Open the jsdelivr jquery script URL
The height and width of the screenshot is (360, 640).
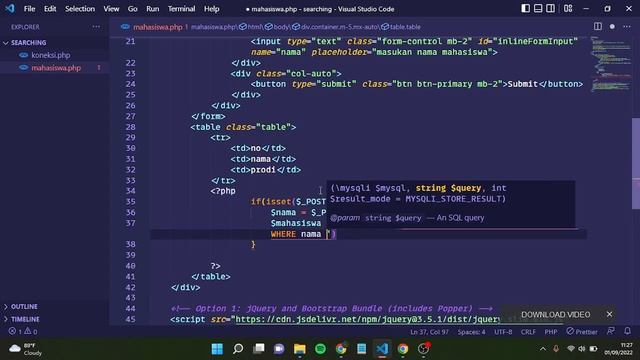[367, 319]
